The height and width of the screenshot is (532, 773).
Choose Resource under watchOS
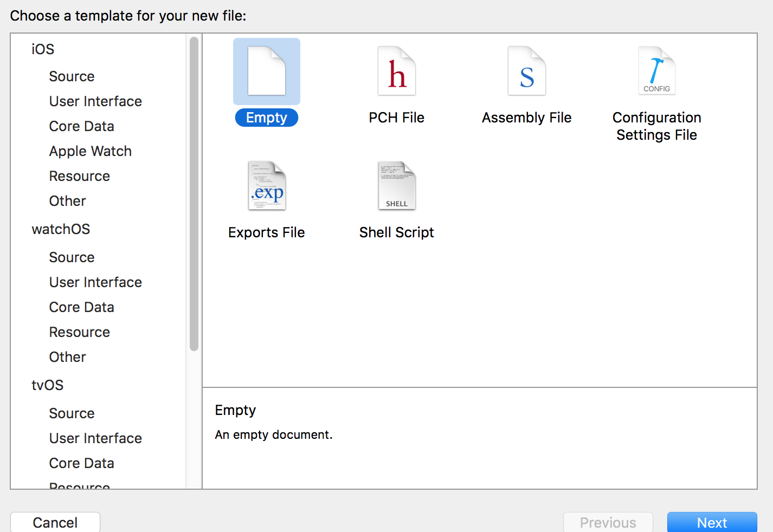click(79, 332)
